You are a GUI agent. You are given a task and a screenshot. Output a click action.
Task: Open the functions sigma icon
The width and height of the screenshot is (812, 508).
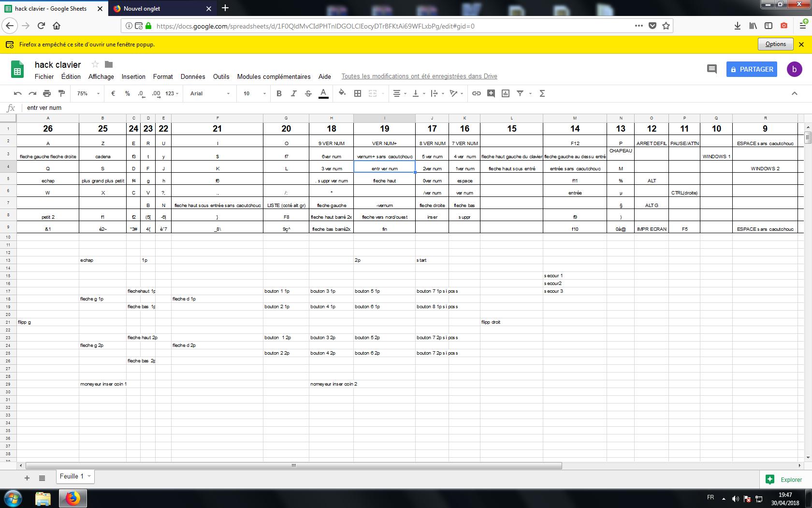[x=542, y=93]
